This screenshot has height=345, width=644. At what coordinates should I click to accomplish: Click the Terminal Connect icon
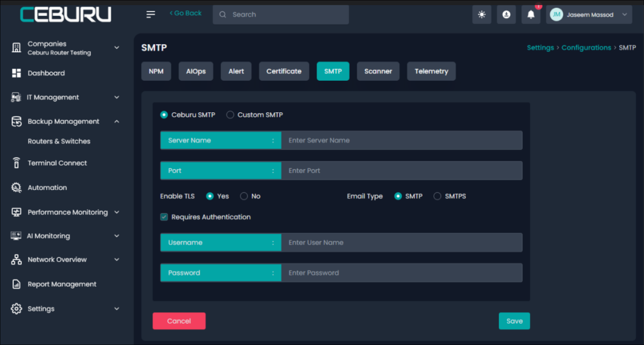click(16, 163)
